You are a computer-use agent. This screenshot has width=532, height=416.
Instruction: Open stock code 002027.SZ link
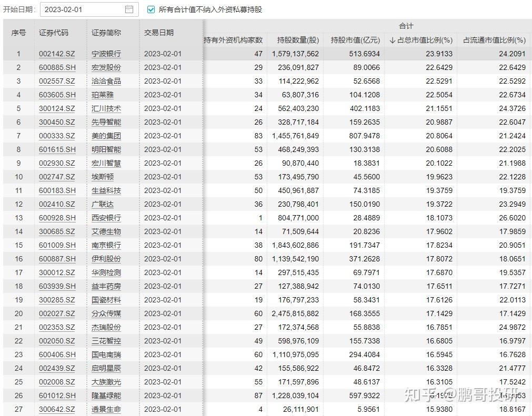pyautogui.click(x=57, y=313)
